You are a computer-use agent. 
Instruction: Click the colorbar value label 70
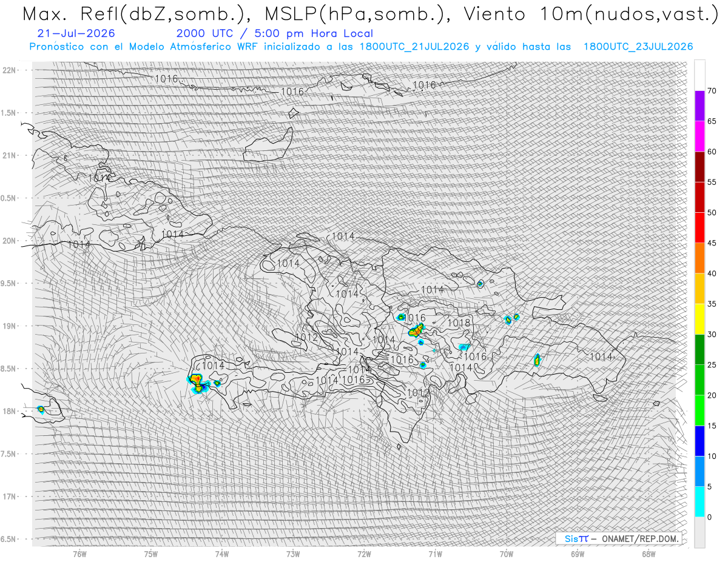point(712,91)
